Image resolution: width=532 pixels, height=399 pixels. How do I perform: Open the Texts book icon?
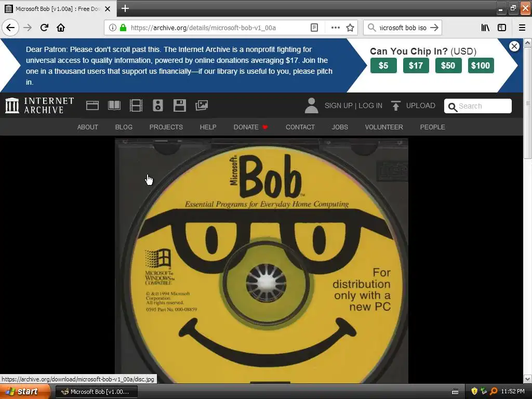click(114, 105)
